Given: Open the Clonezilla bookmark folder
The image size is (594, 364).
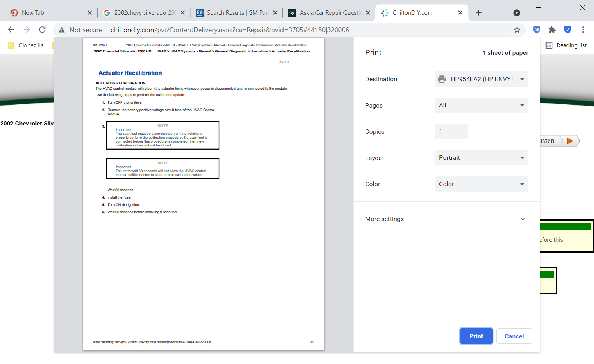Looking at the screenshot, I should (x=26, y=45).
